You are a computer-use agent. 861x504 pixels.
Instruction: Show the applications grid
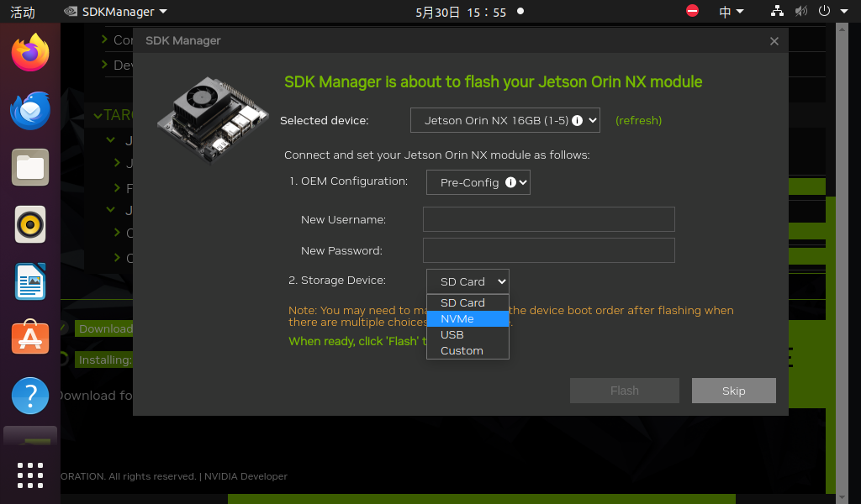click(30, 475)
